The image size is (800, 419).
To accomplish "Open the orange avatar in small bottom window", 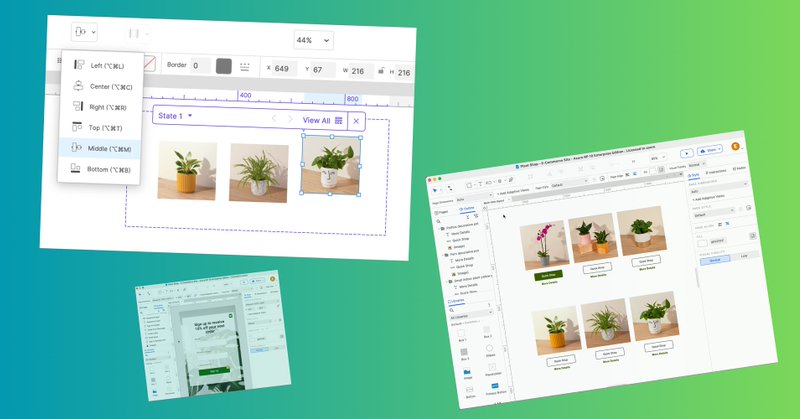I will click(272, 279).
